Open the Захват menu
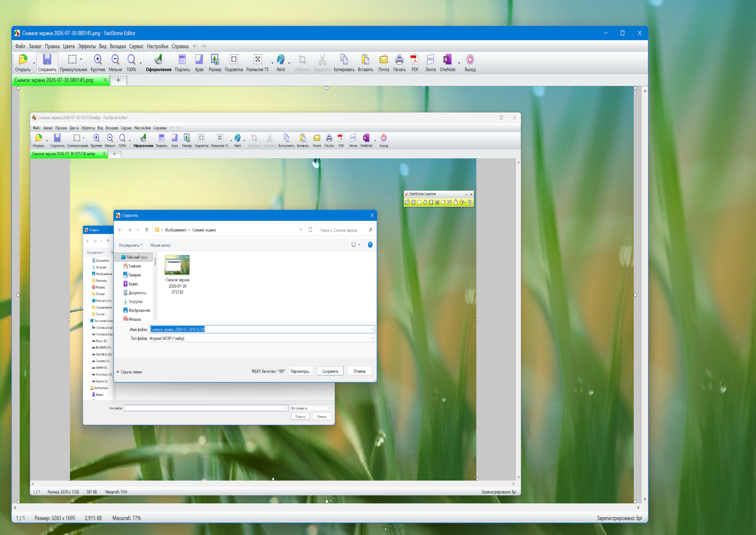 tap(35, 46)
